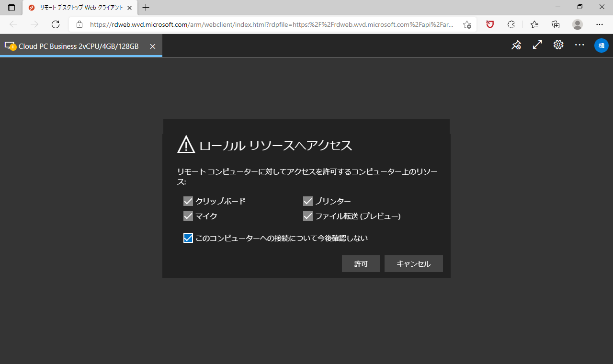613x364 pixels.
Task: Open the browser extensions puzzle icon
Action: (511, 24)
